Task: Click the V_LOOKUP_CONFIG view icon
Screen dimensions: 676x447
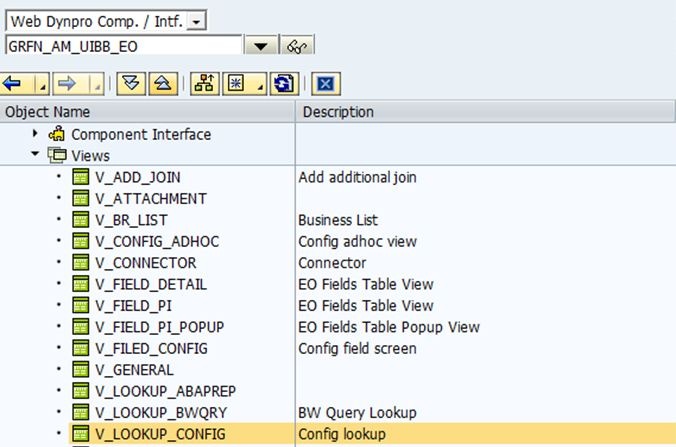Action: [81, 434]
